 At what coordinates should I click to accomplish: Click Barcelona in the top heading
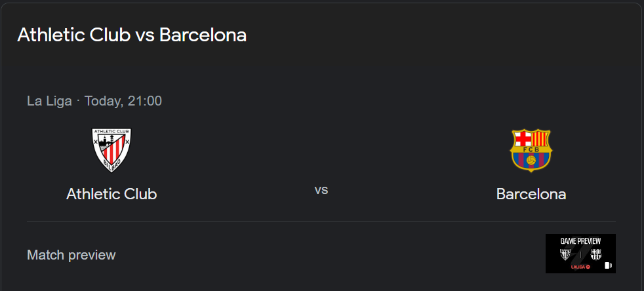[x=203, y=35]
